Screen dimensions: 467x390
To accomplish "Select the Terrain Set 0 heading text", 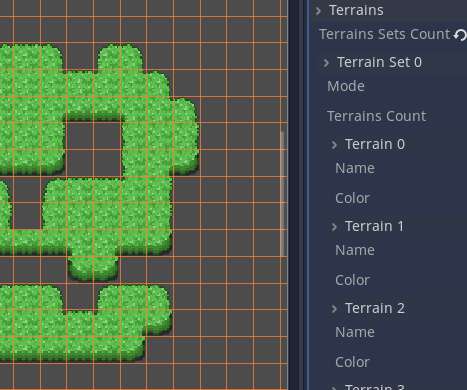I will tap(379, 63).
